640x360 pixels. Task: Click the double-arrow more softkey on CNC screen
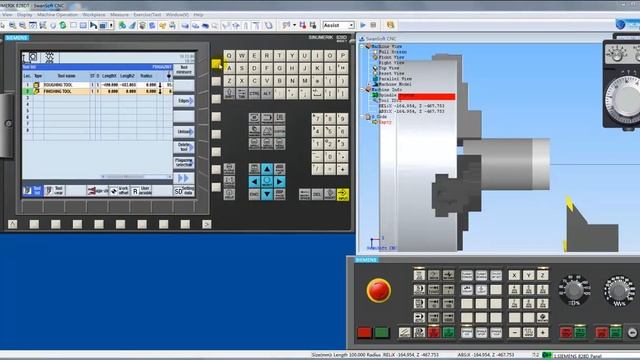(184, 178)
